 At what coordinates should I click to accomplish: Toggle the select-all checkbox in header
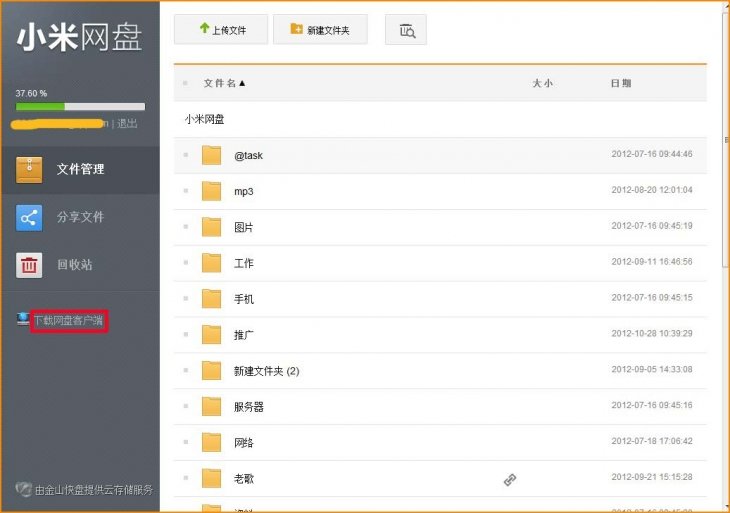(185, 83)
